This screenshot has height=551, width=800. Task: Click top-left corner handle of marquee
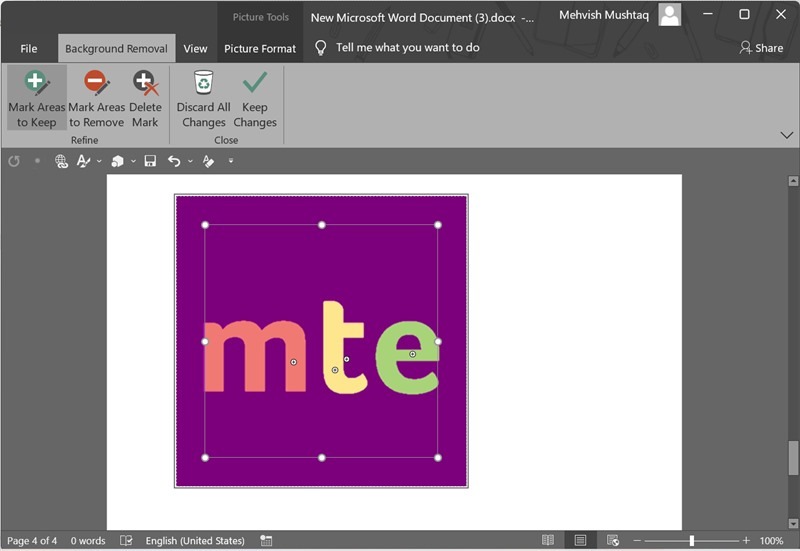[205, 225]
